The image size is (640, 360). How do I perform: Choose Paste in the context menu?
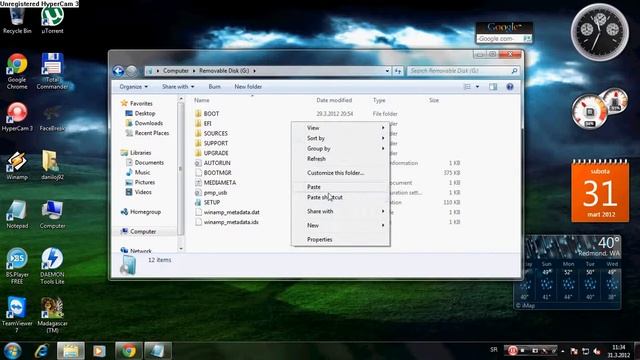(340, 187)
